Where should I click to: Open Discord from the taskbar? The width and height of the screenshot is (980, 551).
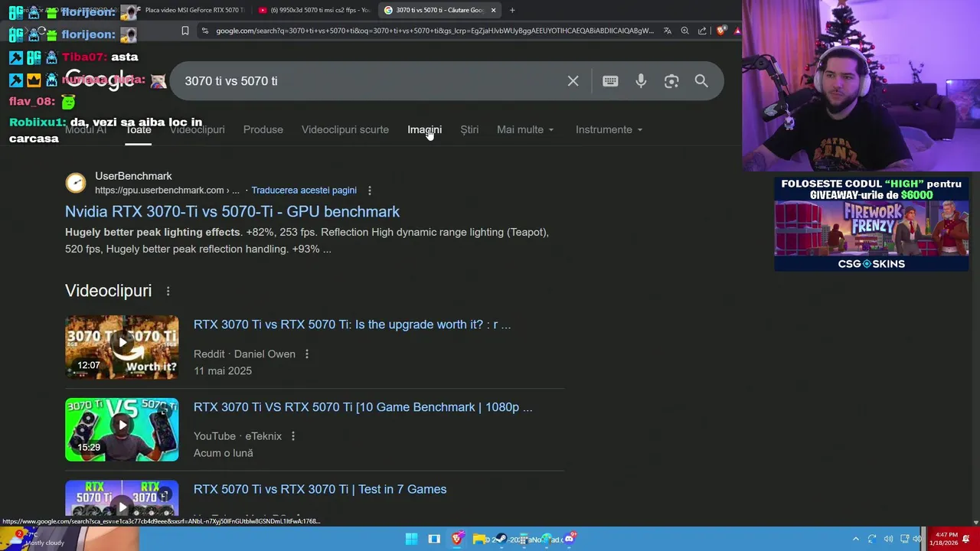pos(569,539)
